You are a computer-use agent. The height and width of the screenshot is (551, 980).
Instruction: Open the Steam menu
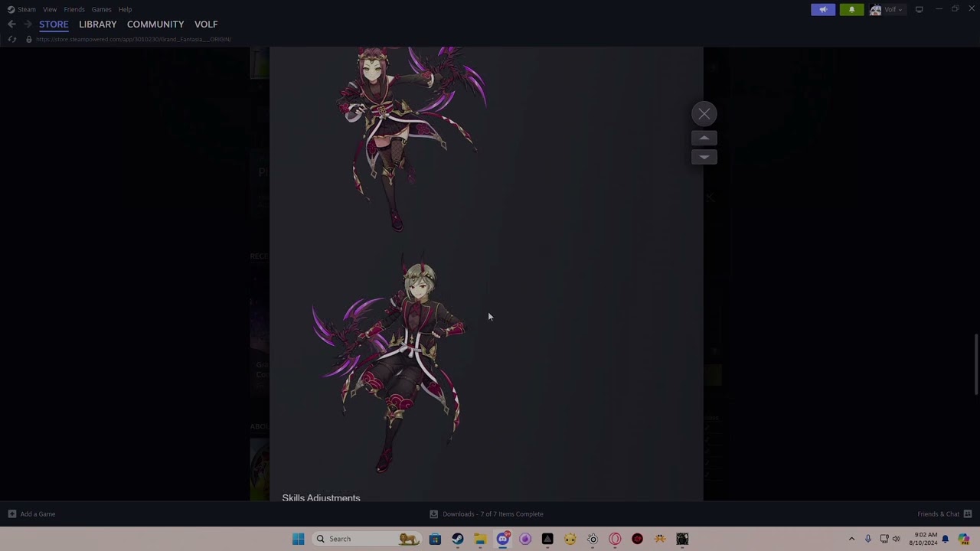pos(26,9)
